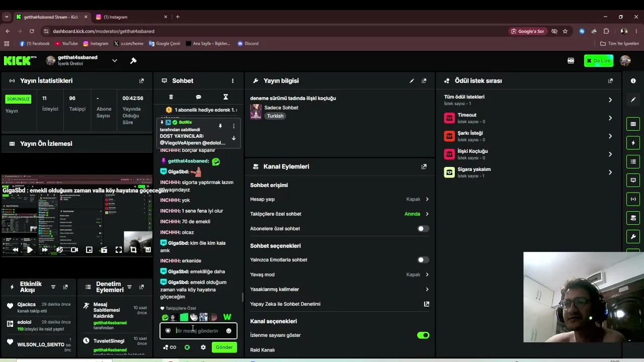Enter fullscreen in stream preview

click(x=119, y=250)
